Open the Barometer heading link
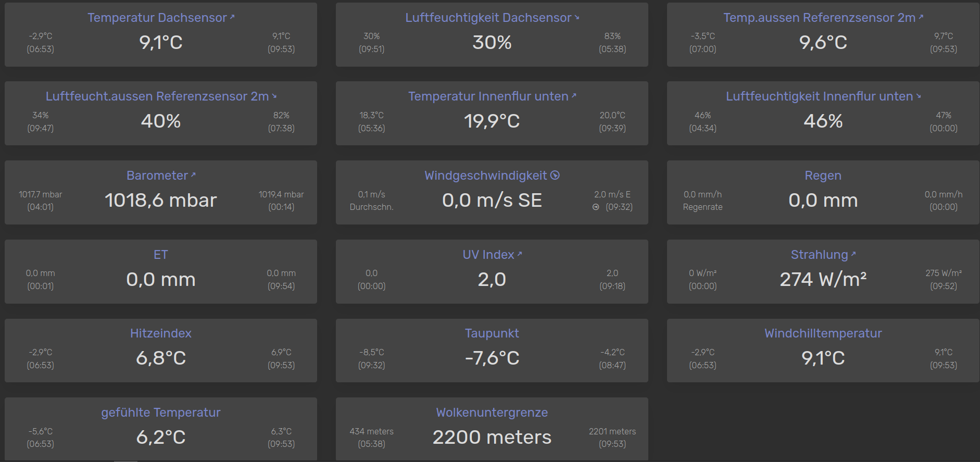The height and width of the screenshot is (462, 980). [x=157, y=176]
